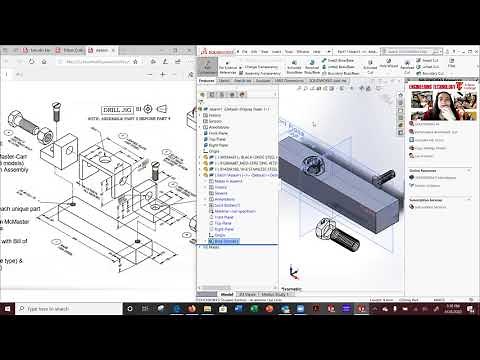Open the Insert menu in SolidWorks
The image size is (480, 360).
[x=276, y=52]
